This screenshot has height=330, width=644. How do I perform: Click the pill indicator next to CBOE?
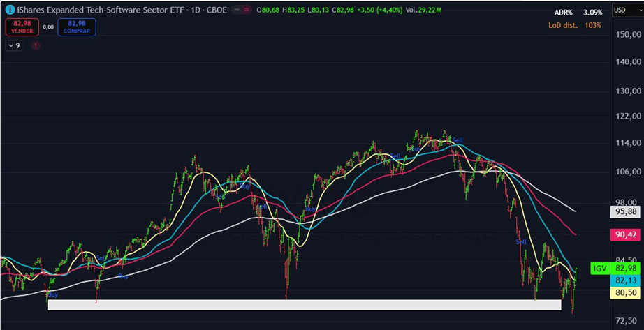(242, 10)
